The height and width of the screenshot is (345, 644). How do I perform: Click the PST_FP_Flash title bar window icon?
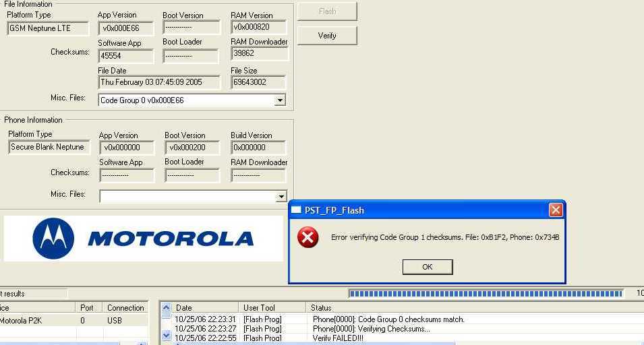tap(296, 210)
